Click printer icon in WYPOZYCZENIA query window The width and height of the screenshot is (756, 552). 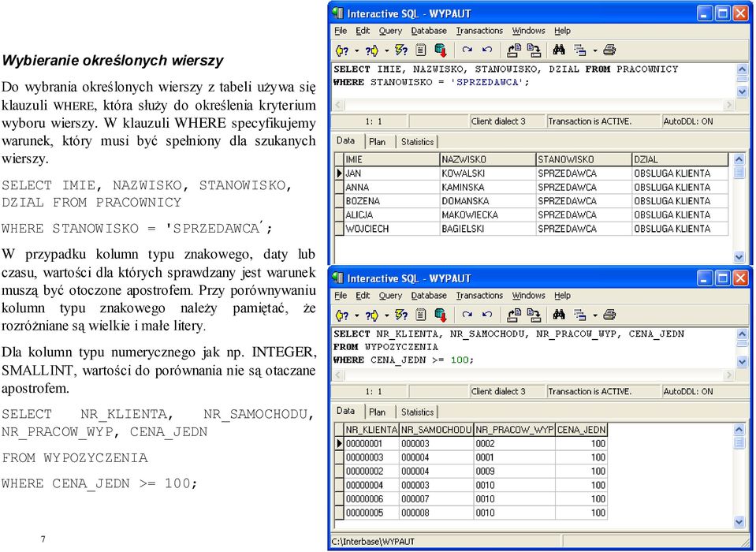pyautogui.click(x=609, y=315)
